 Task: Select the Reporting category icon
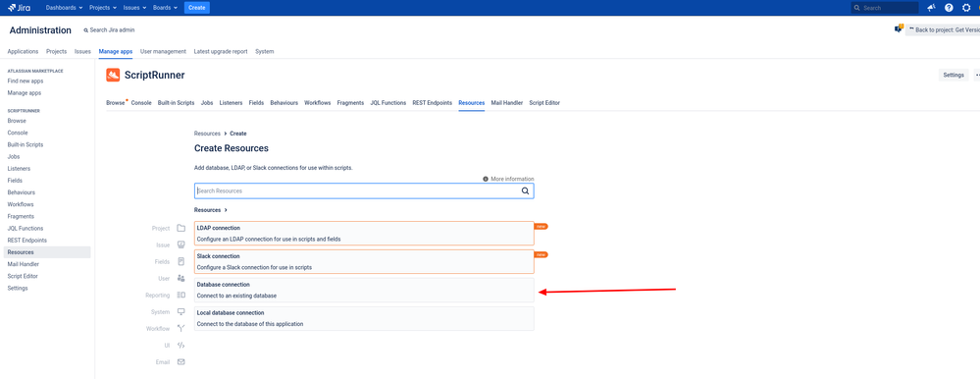pos(181,295)
